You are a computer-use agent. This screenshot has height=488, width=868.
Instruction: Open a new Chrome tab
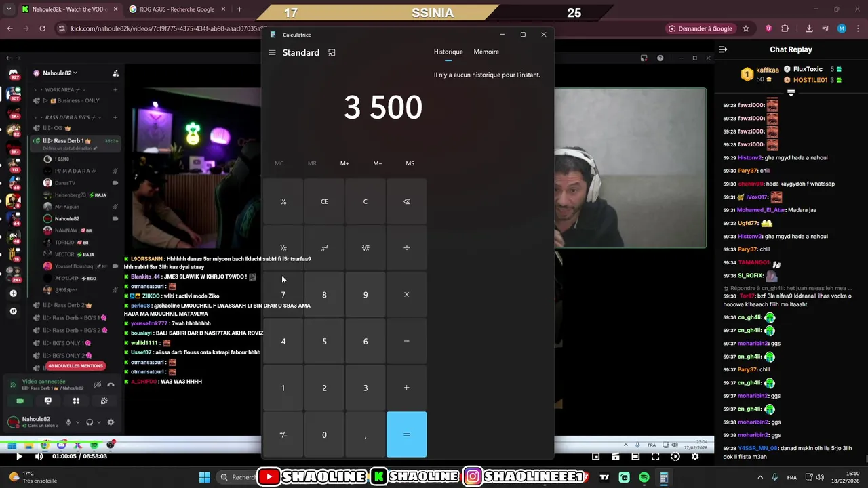[x=239, y=9]
